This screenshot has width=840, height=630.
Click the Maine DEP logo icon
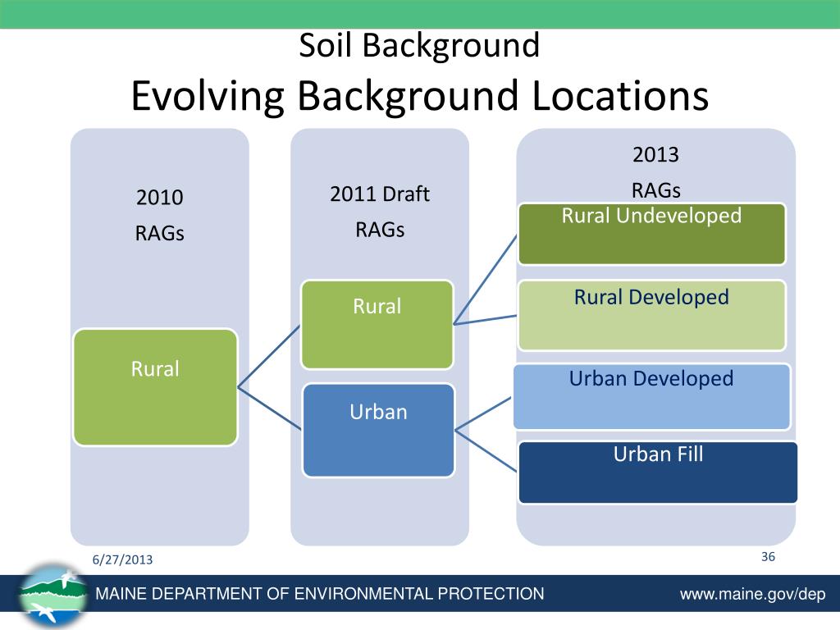(52, 596)
